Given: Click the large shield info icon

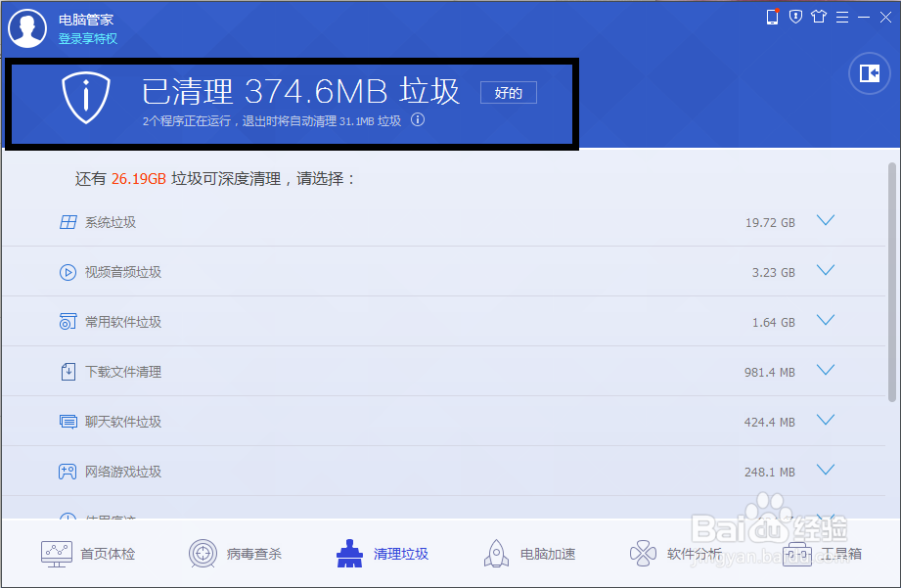Looking at the screenshot, I should pos(86,98).
